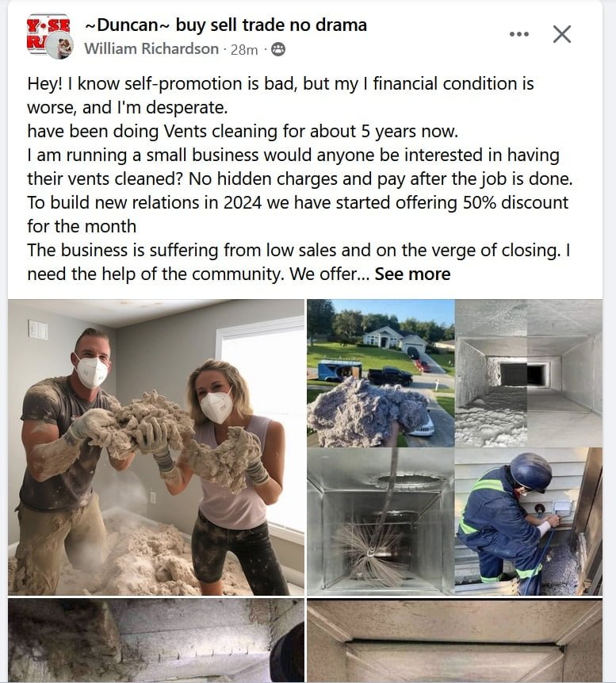
Task: Close the post with the X icon
Action: point(561,34)
